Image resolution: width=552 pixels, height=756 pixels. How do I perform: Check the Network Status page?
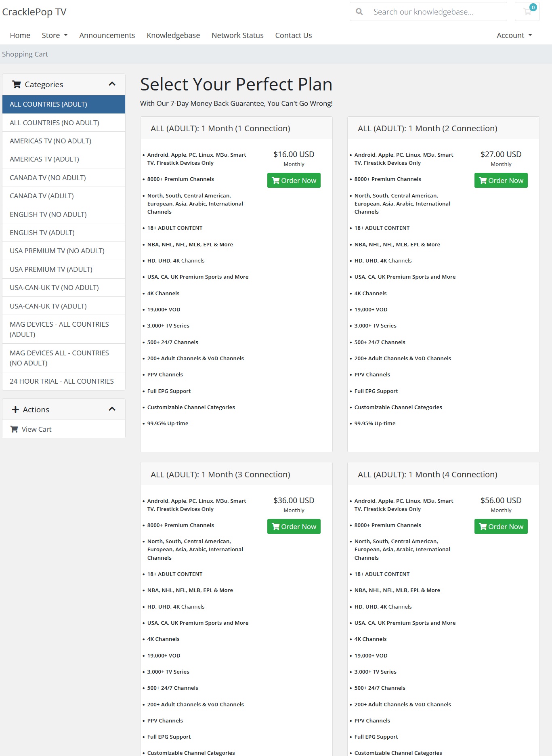[x=237, y=35]
